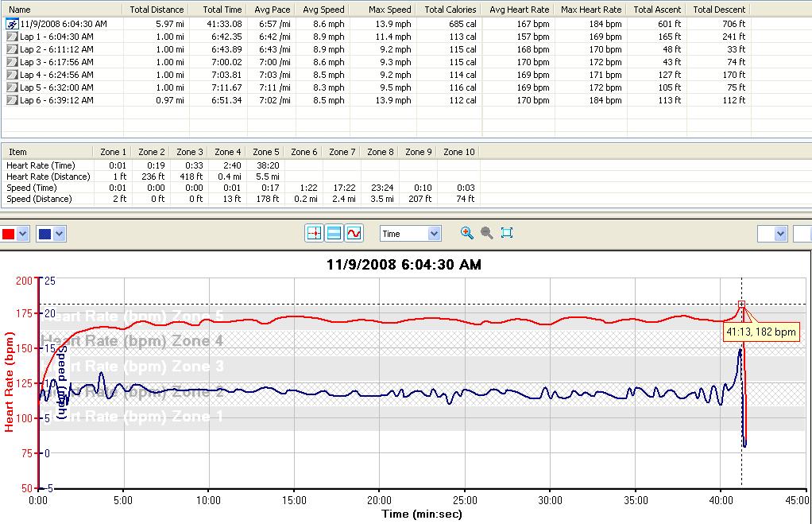Sort by the Avg Pace column header
This screenshot has height=524, width=812.
click(272, 10)
